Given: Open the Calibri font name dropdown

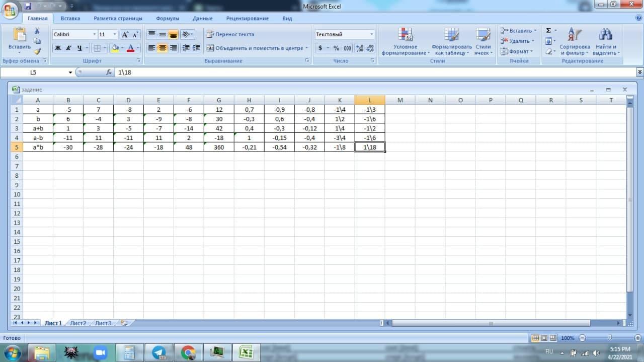Looking at the screenshot, I should [94, 35].
